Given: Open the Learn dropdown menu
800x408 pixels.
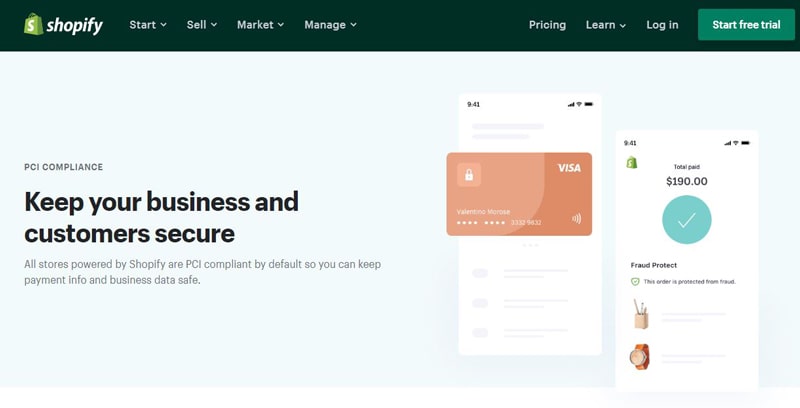Looking at the screenshot, I should coord(606,24).
